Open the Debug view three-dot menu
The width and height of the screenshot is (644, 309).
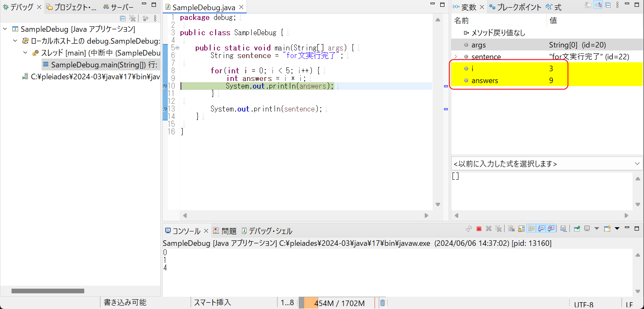(155, 18)
